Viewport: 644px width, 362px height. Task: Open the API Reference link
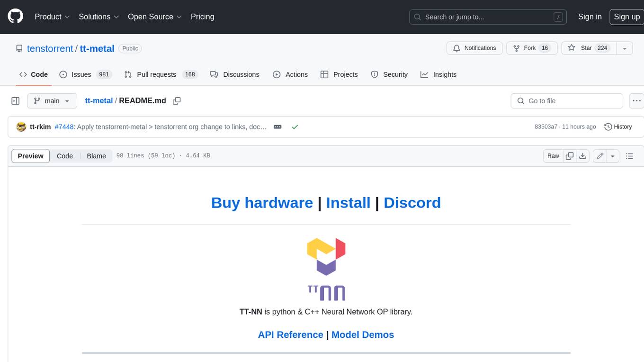click(290, 335)
